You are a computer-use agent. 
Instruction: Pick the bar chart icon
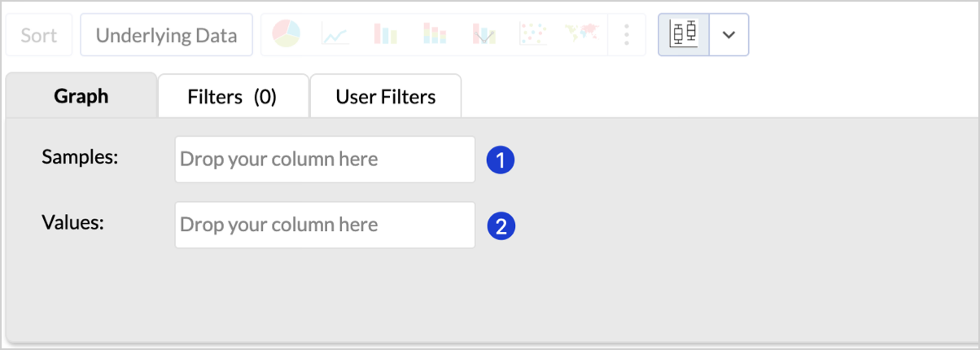(x=385, y=34)
